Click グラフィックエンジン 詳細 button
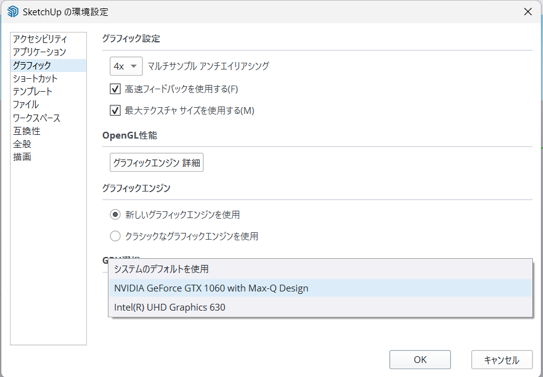The height and width of the screenshot is (377, 543). [157, 162]
